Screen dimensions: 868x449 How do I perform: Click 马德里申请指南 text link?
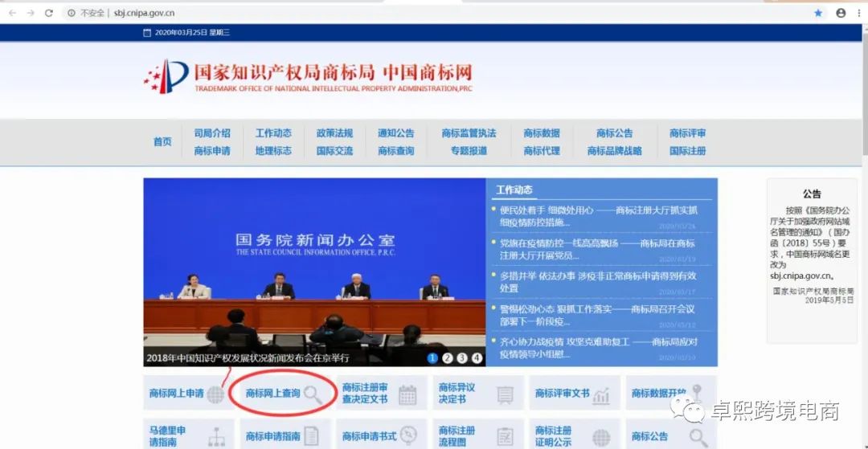pyautogui.click(x=167, y=436)
